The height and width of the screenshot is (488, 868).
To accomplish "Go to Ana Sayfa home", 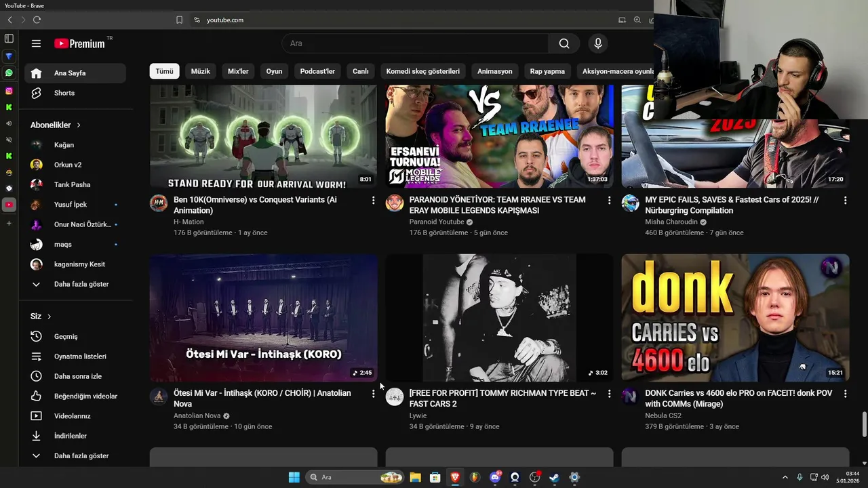I will [x=75, y=73].
